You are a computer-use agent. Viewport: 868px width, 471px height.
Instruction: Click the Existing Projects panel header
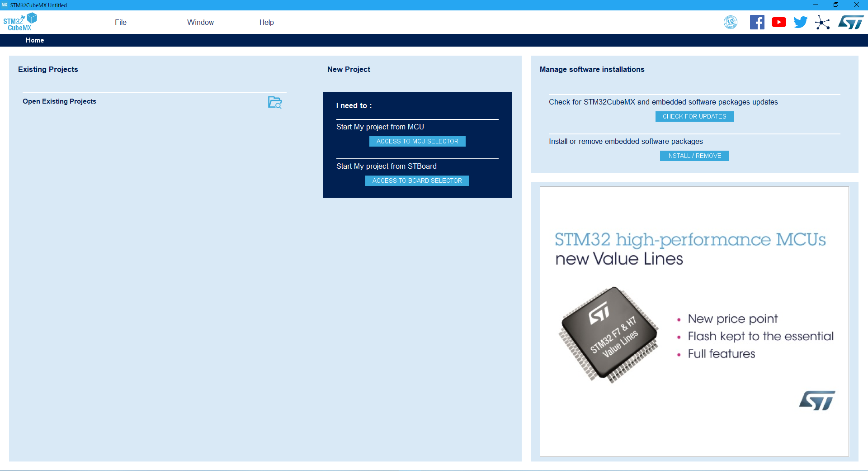(x=48, y=69)
